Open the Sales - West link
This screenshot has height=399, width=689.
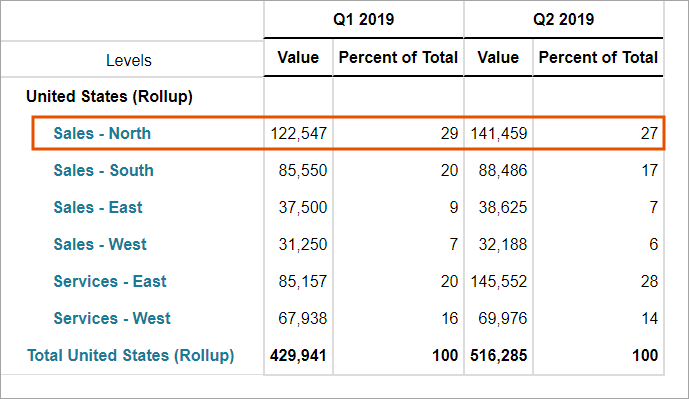coord(100,244)
